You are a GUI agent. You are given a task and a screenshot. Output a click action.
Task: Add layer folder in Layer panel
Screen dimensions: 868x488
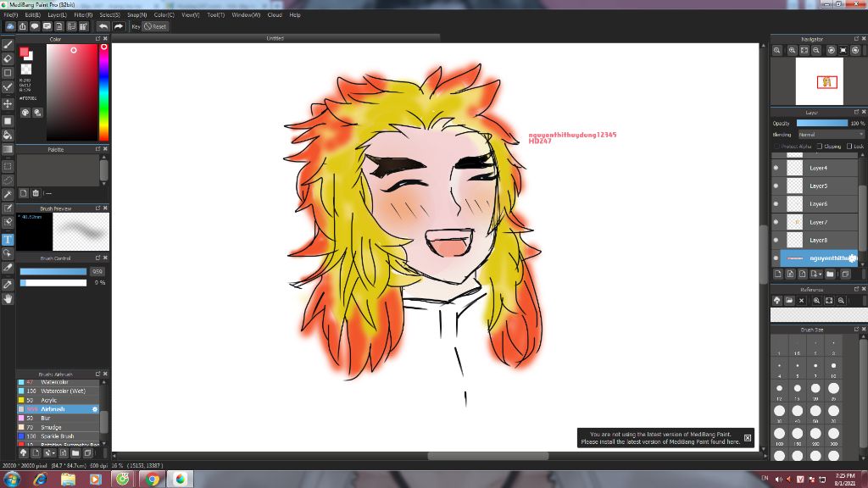[x=830, y=274]
